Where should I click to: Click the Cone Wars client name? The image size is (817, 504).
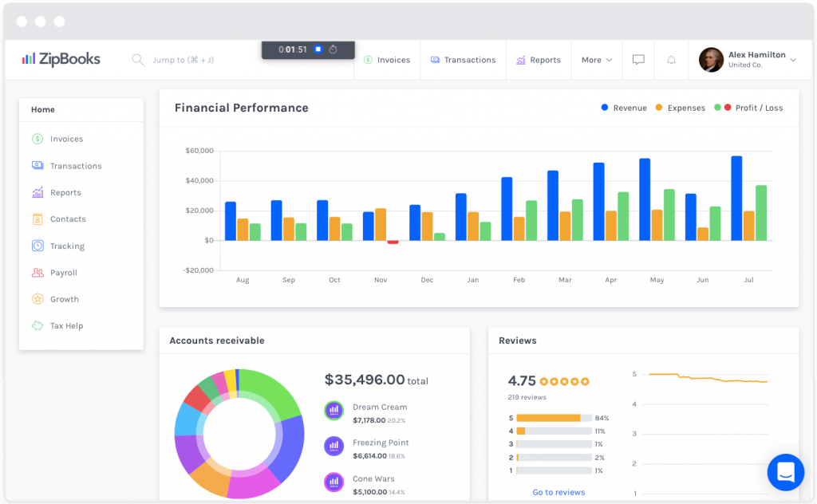[373, 478]
